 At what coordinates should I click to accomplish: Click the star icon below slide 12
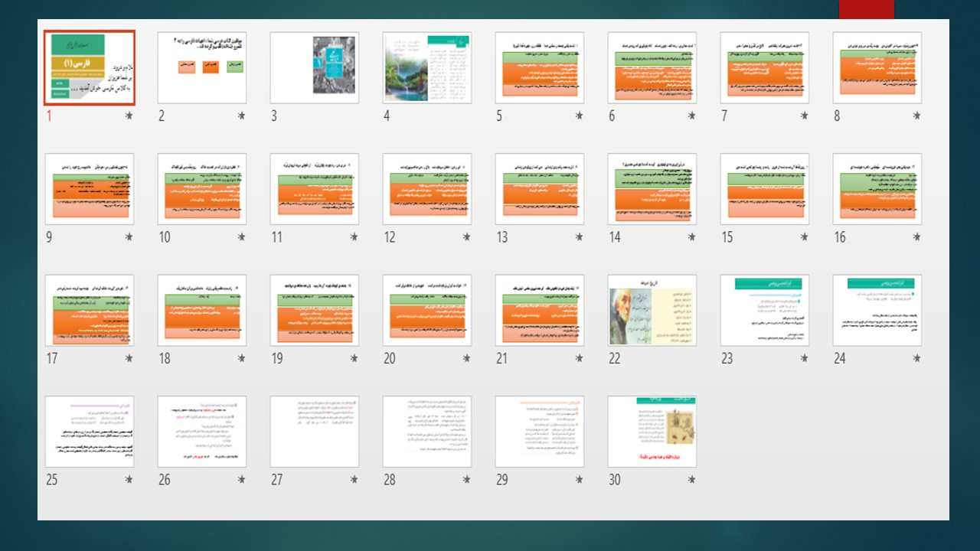[466, 237]
